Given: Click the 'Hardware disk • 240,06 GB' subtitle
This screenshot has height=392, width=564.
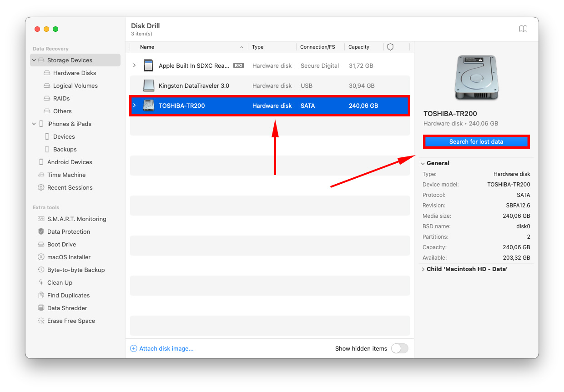Looking at the screenshot, I should coord(461,123).
